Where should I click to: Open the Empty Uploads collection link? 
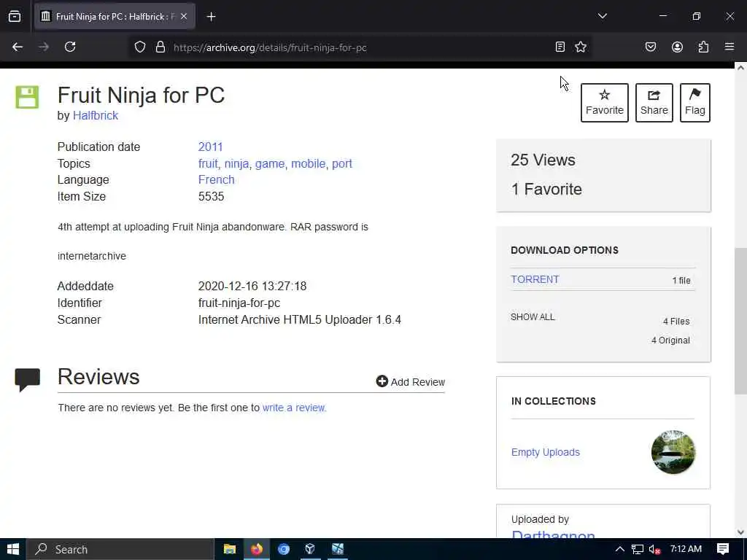[x=546, y=452]
